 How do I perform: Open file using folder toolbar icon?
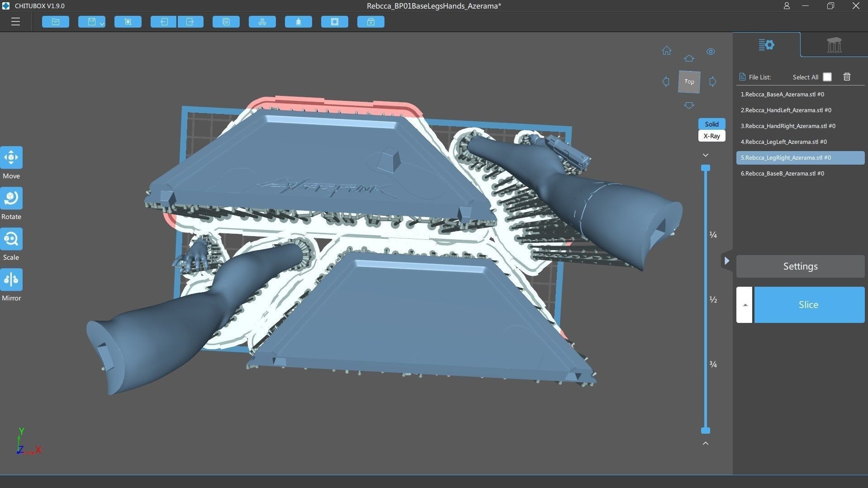click(56, 22)
